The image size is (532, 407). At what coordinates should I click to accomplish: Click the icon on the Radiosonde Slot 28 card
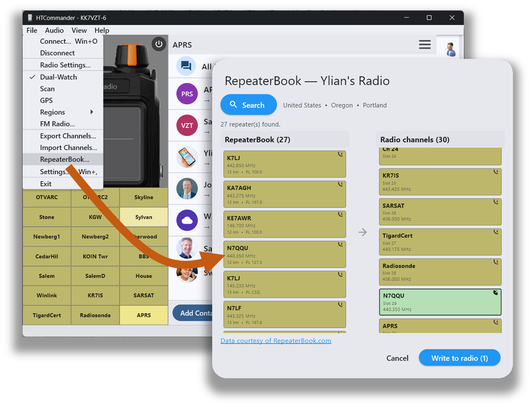coord(496,262)
